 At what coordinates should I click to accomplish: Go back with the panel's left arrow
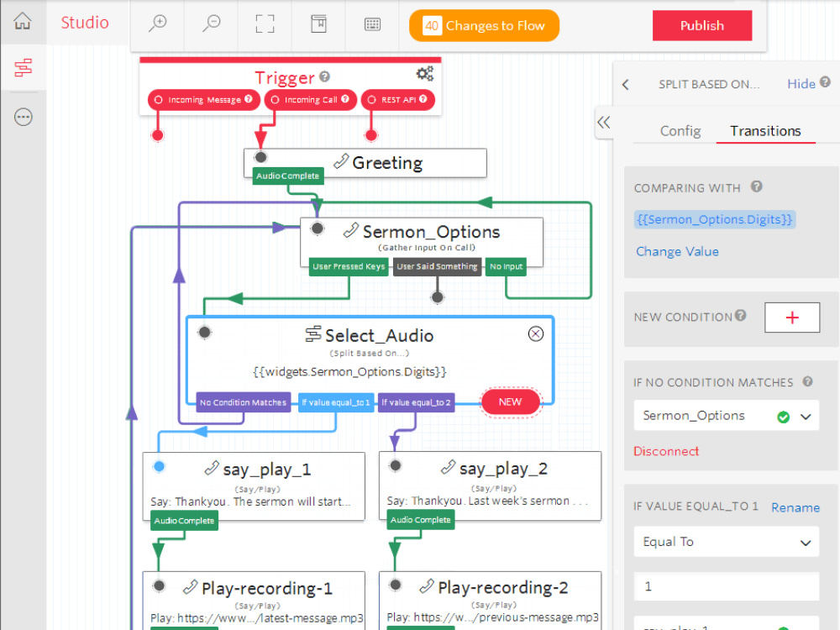pos(625,85)
